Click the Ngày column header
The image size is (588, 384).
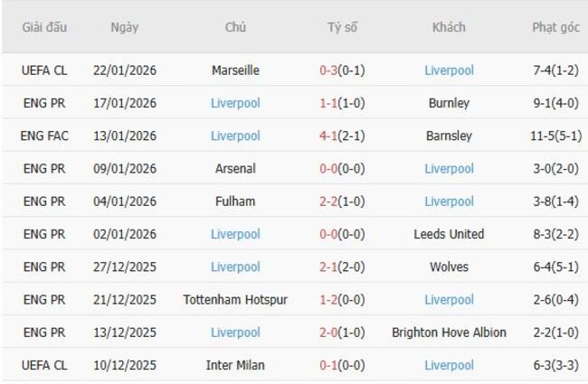pos(125,27)
